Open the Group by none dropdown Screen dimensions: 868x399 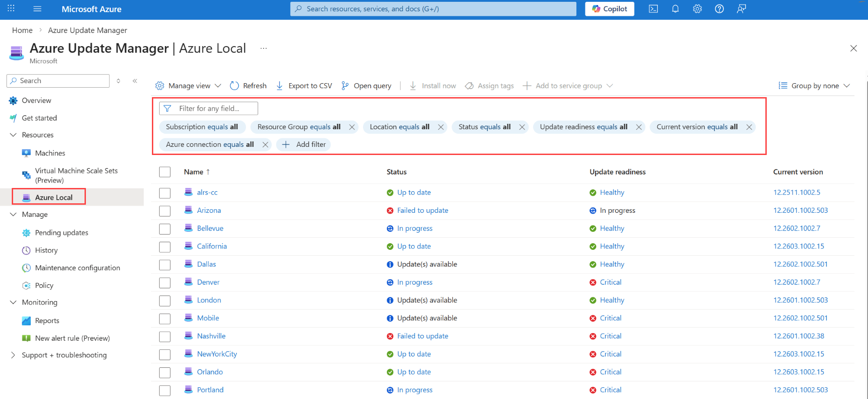[814, 86]
